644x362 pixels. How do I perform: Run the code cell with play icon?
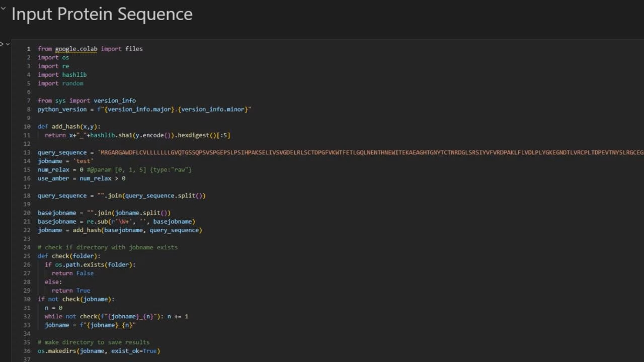coord(2,44)
